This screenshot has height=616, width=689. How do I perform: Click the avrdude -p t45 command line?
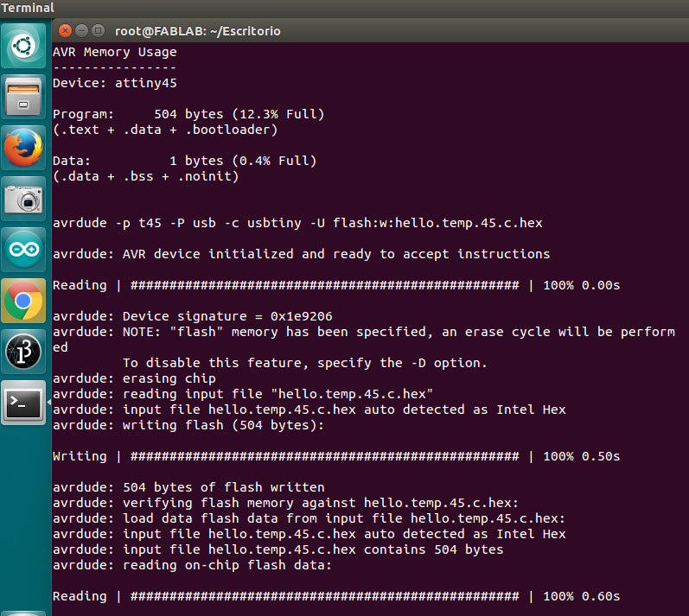(x=297, y=223)
